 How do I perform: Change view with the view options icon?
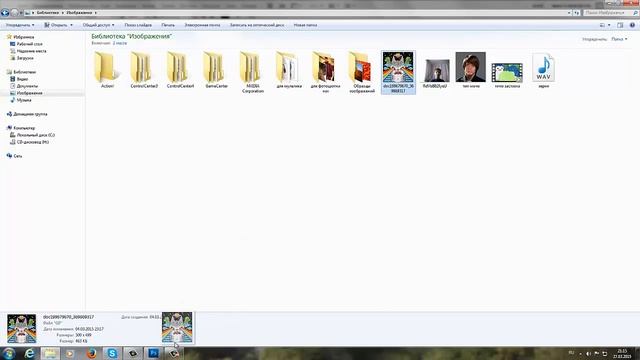pos(602,25)
